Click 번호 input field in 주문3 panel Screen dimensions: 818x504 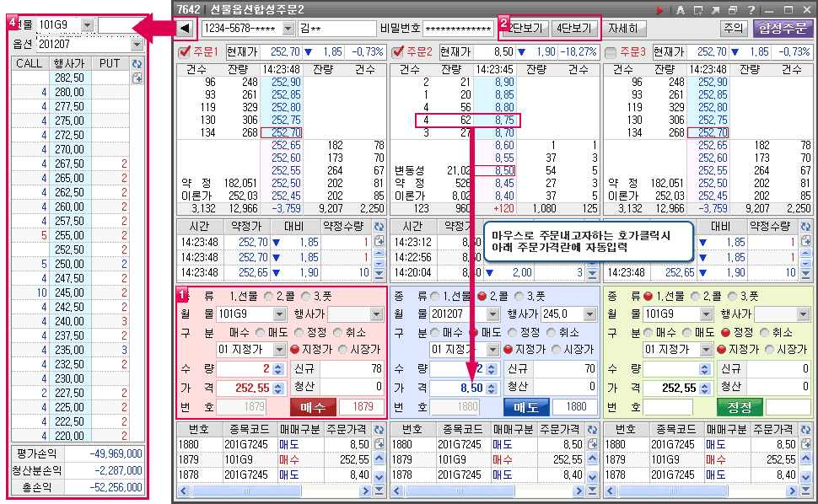668,407
